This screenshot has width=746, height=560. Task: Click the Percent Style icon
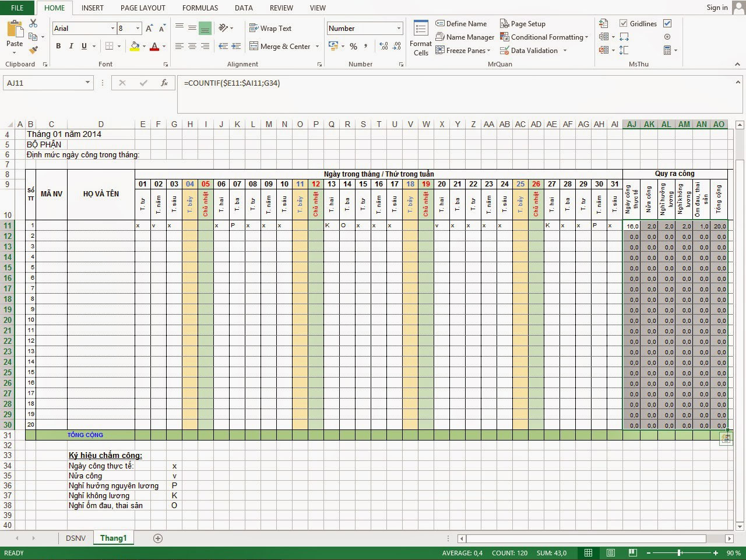tap(353, 46)
